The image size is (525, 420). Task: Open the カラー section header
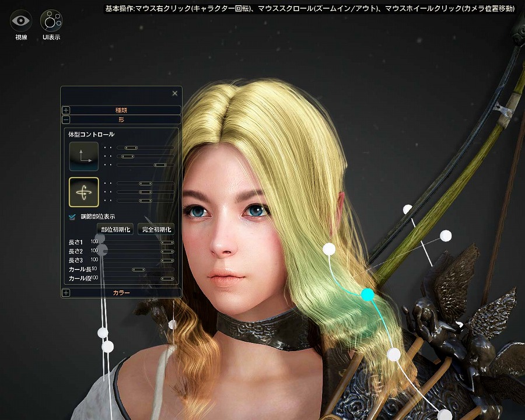(121, 292)
